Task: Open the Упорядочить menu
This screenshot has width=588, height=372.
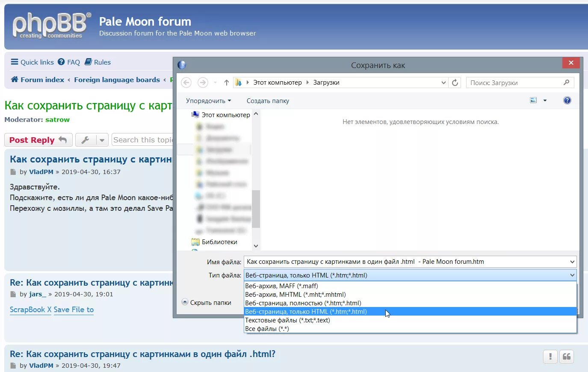Action: coord(208,101)
